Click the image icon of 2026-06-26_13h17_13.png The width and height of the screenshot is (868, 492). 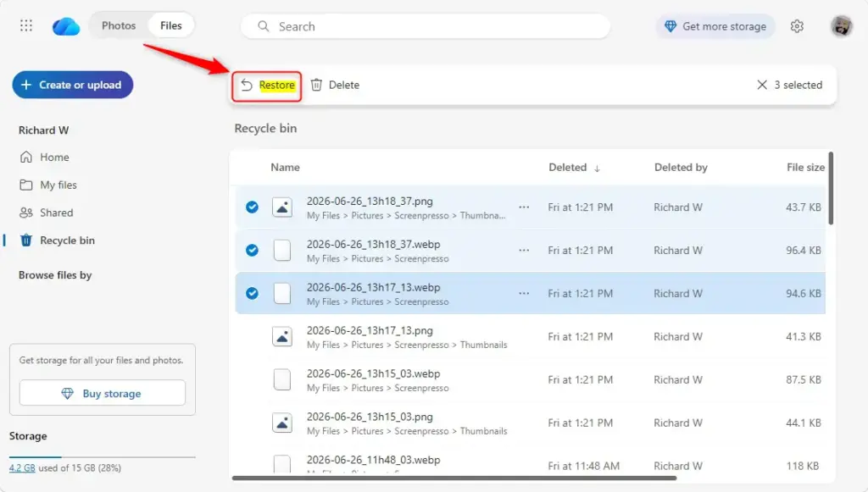coord(282,337)
